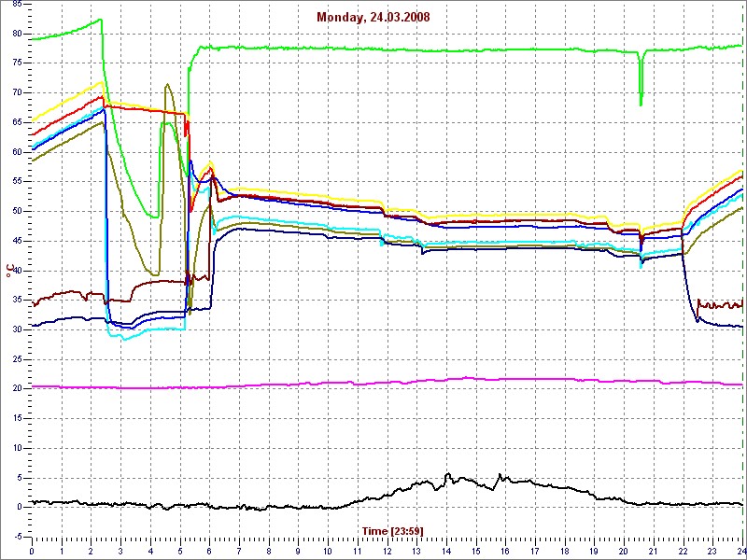
Task: Click the y-axis value '50'
Action: [x=17, y=212]
